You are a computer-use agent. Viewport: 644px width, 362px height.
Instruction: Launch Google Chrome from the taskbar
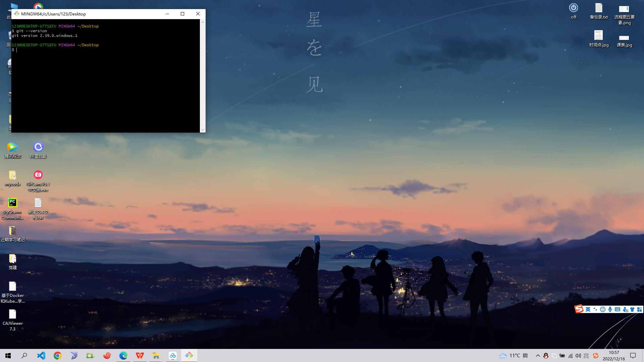[x=58, y=356]
